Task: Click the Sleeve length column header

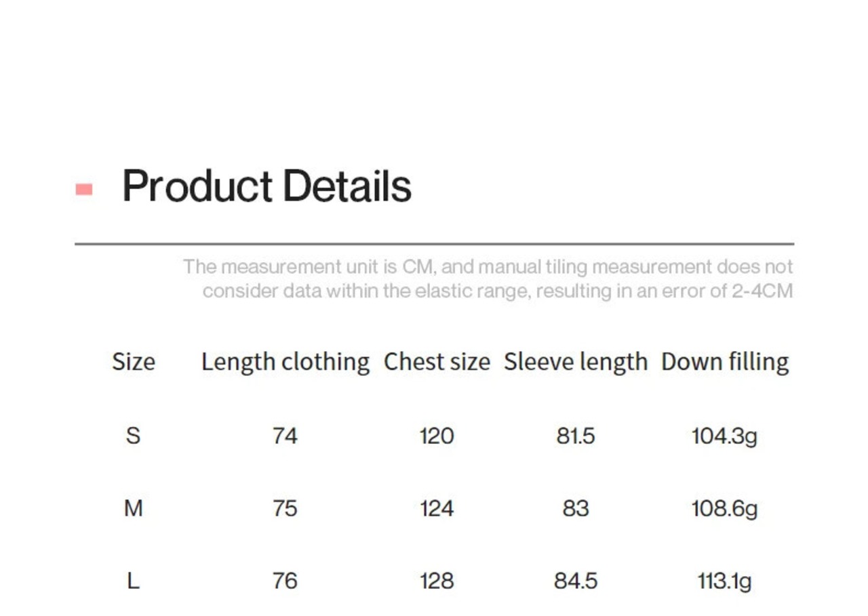Action: point(576,362)
